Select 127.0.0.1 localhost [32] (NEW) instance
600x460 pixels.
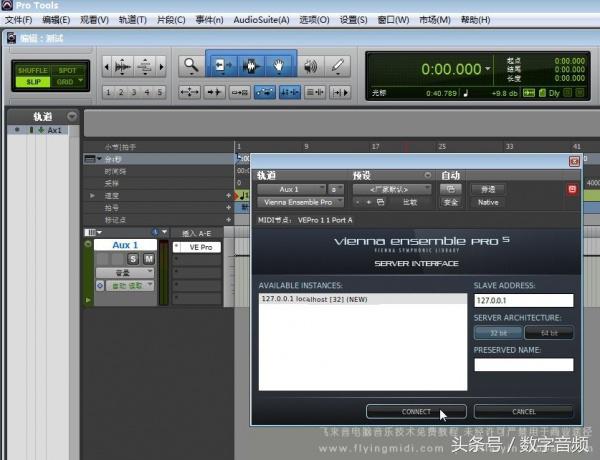click(362, 299)
